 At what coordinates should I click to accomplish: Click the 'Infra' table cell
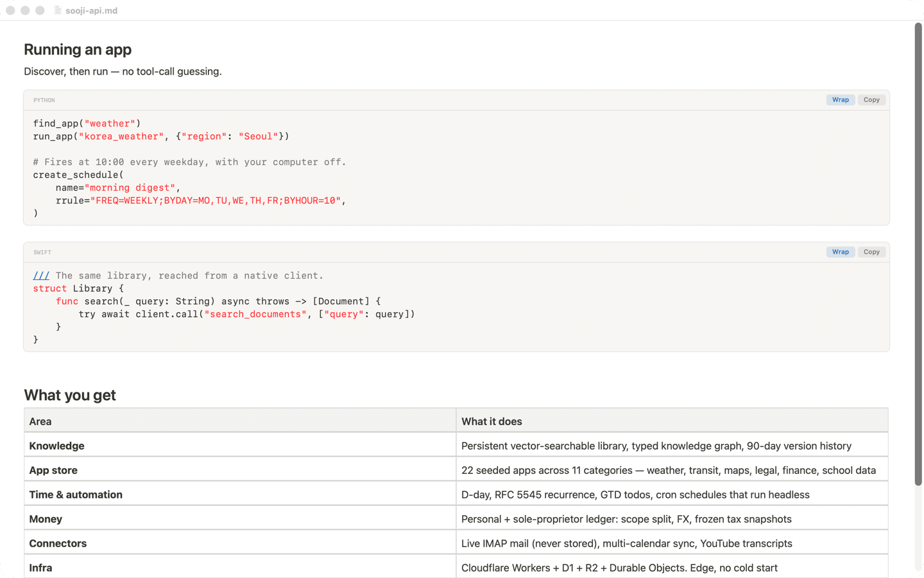[x=240, y=567]
